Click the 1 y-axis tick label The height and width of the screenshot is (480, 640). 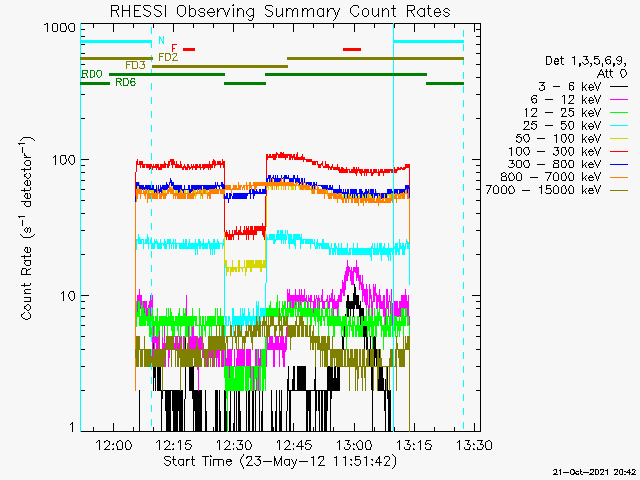click(72, 427)
